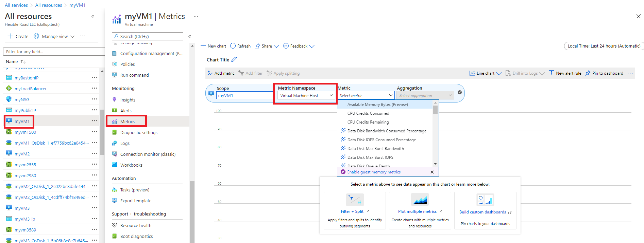
Task: Open the Select aggregation dropdown
Action: 425,96
